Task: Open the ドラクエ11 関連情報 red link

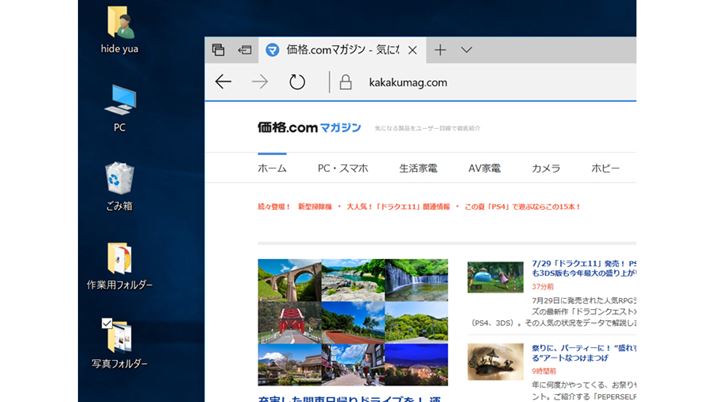Action: click(x=398, y=206)
